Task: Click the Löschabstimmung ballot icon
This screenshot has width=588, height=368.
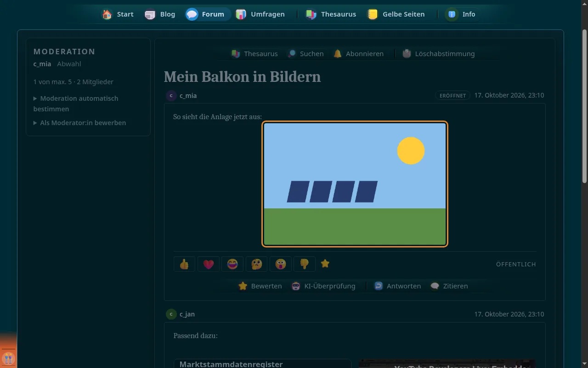Action: tap(407, 54)
